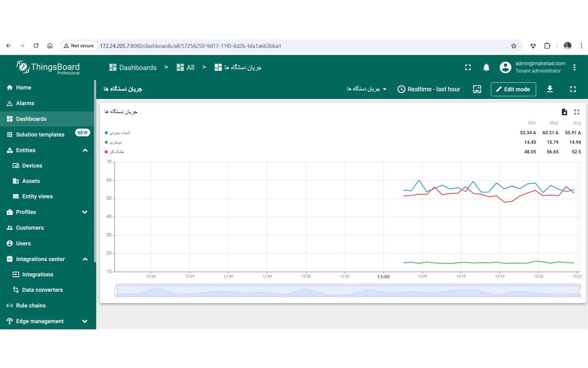Expand the chart widget to fullscreen
This screenshot has width=588, height=368.
pyautogui.click(x=577, y=112)
